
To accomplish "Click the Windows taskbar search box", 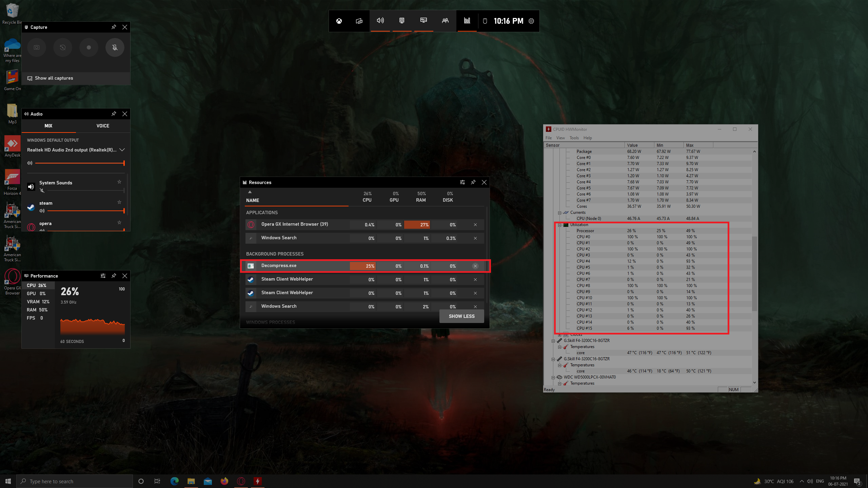I will point(75,481).
